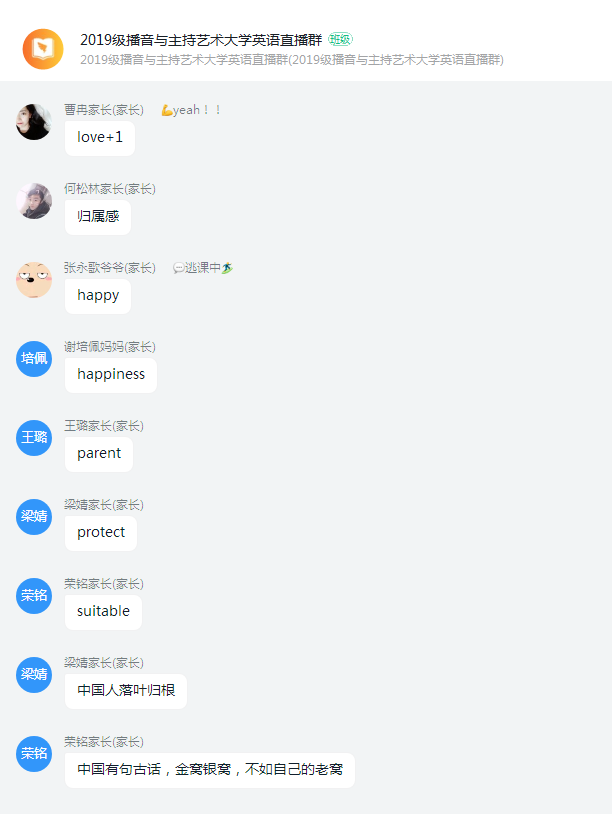The height and width of the screenshot is (814, 612).
Task: Click 张永歌爷爷's cartoon face avatar
Action: click(x=34, y=280)
